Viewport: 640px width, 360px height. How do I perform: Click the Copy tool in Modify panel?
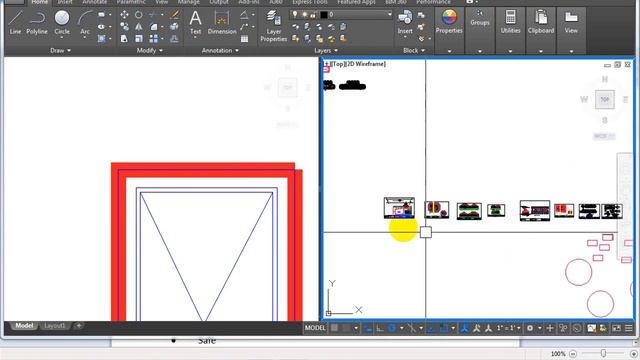[124, 27]
